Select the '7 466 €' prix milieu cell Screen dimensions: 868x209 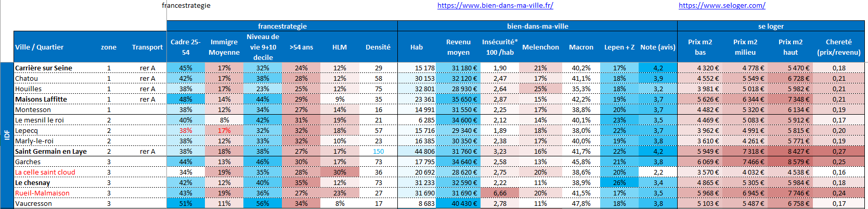(x=745, y=162)
